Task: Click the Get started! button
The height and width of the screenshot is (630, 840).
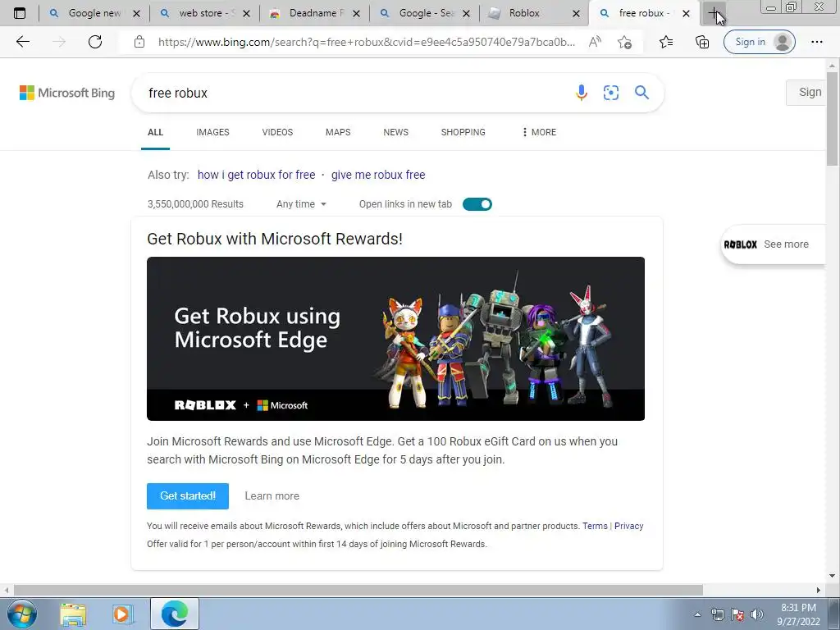Action: point(188,496)
